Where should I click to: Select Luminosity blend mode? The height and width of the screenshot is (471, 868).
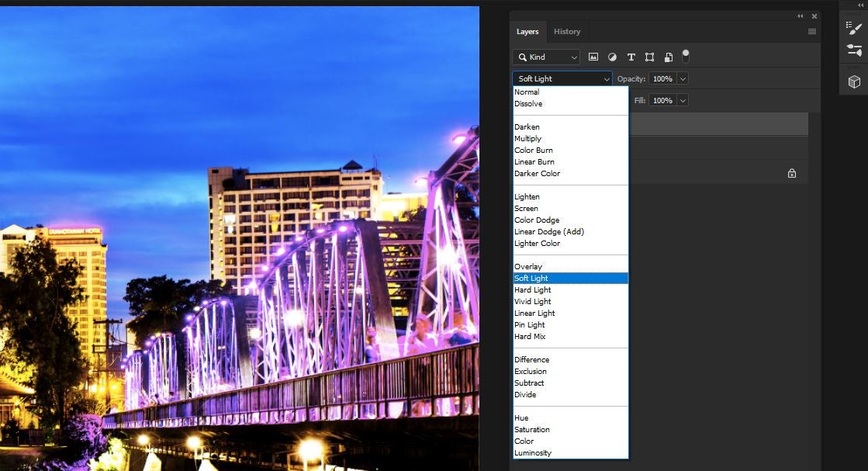coord(533,452)
